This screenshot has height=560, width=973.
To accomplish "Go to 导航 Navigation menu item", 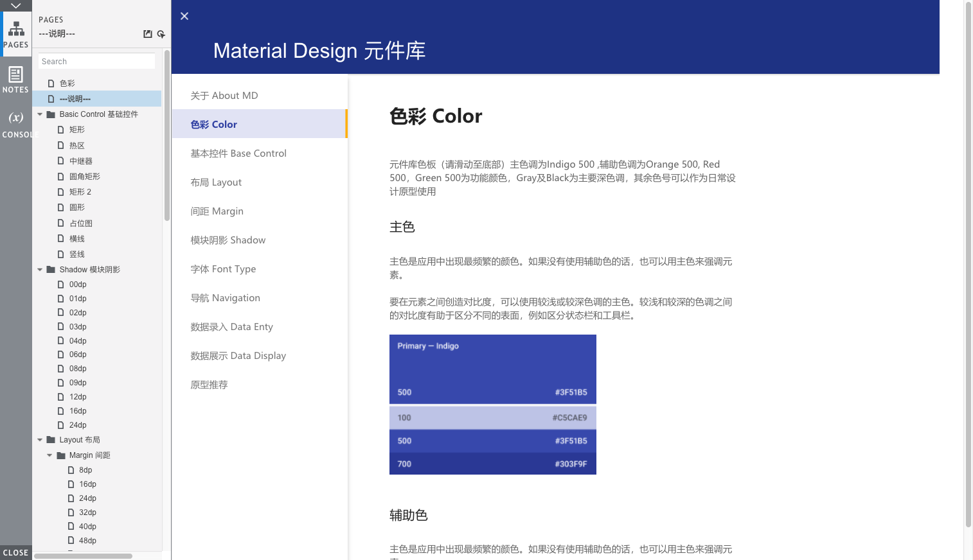I will (260, 297).
